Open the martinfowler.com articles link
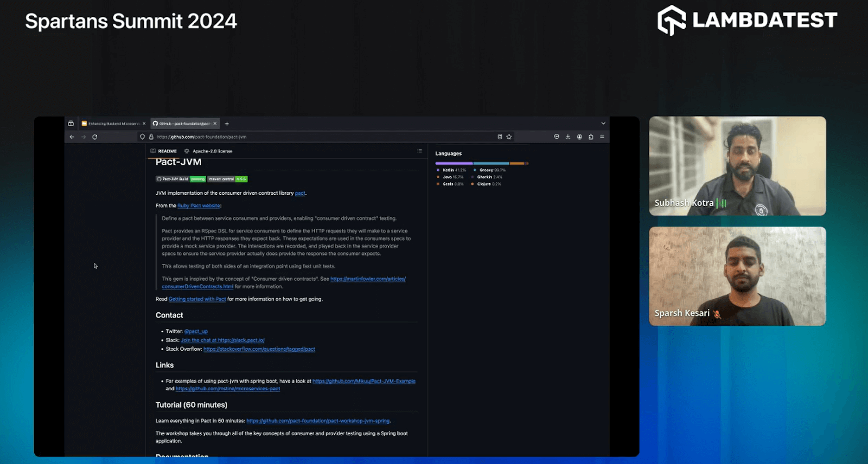The image size is (868, 464). click(284, 282)
